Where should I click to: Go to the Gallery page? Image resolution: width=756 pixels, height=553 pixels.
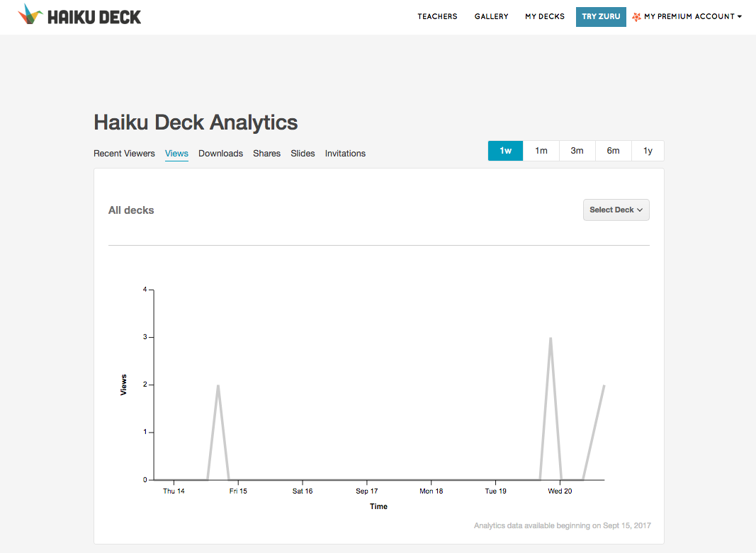[491, 16]
